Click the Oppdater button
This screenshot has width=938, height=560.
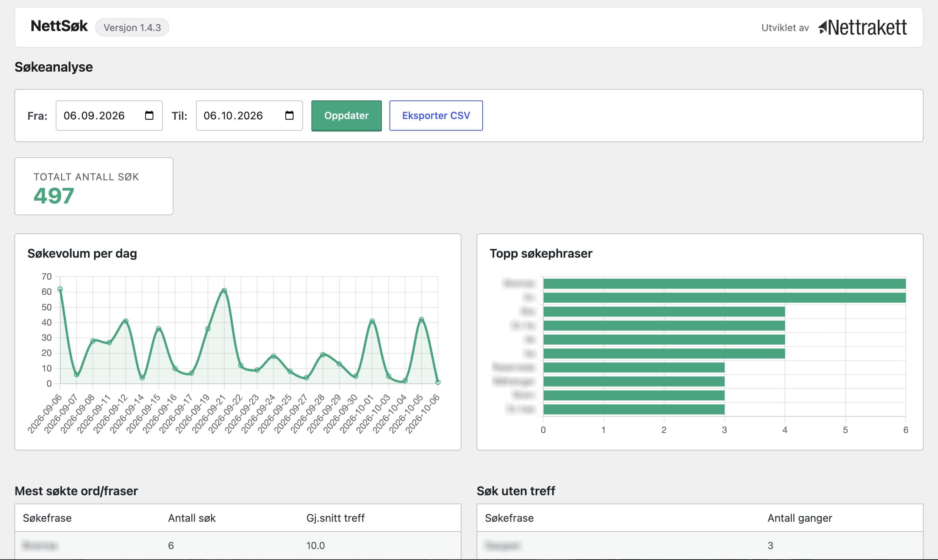tap(346, 116)
